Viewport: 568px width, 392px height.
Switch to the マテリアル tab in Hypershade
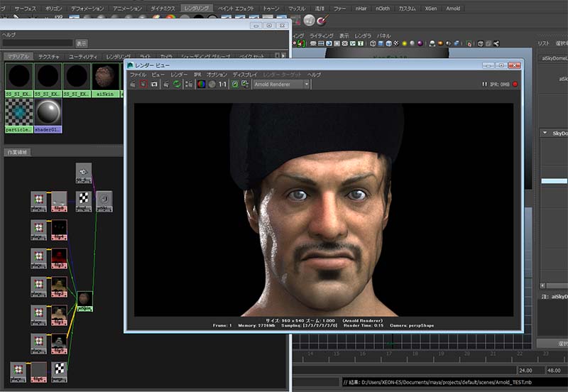(x=18, y=57)
